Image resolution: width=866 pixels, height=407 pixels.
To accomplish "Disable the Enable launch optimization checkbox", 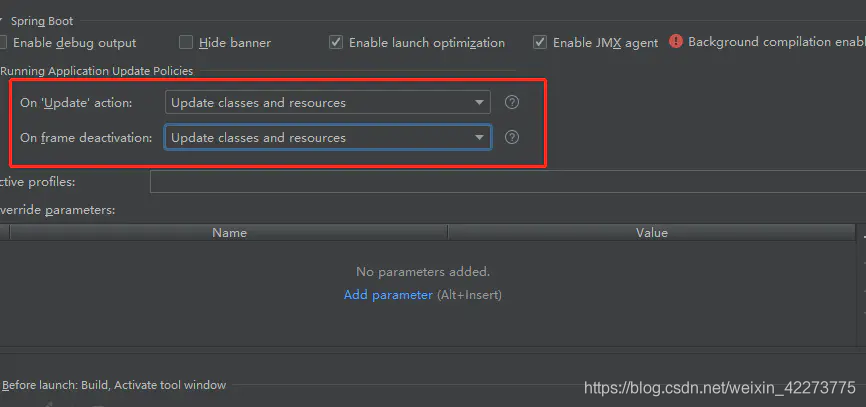I will point(336,43).
